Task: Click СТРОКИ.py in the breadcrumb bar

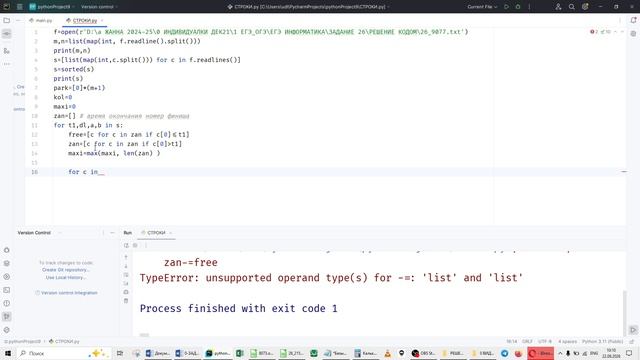Action: click(64, 341)
